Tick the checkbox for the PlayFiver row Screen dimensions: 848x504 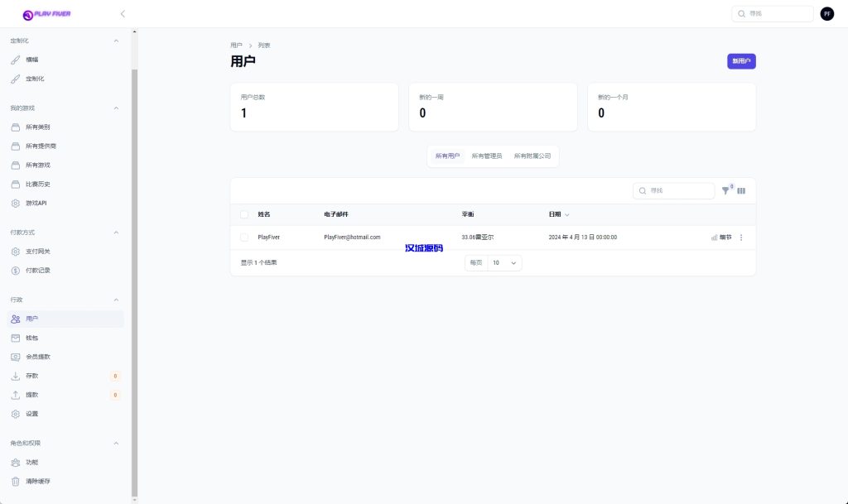[244, 238]
